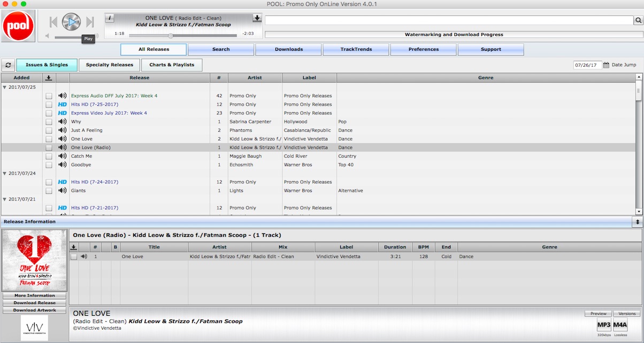Image resolution: width=644 pixels, height=343 pixels.
Task: Click the Versions button
Action: coord(627,314)
